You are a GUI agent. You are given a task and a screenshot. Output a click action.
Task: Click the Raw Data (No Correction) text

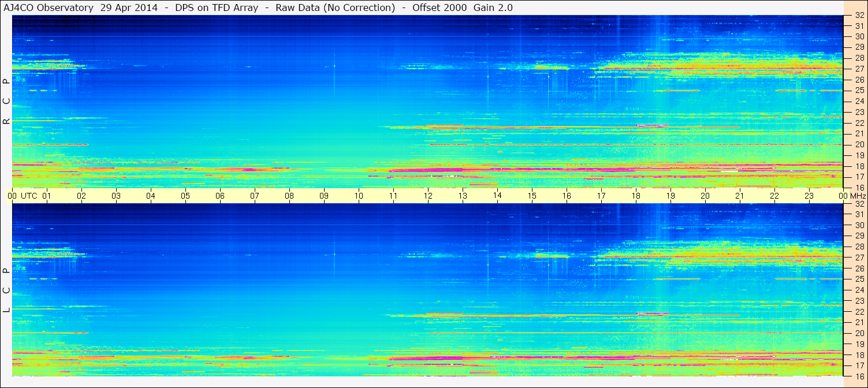[335, 8]
